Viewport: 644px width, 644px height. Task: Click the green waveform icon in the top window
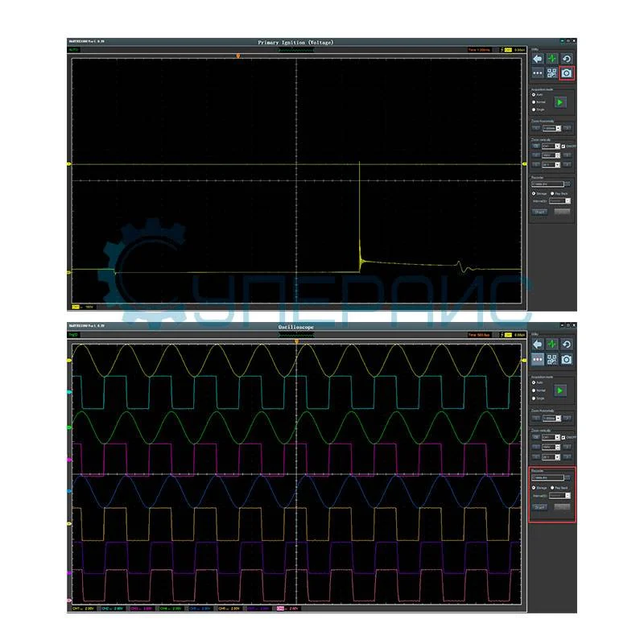tap(552, 59)
